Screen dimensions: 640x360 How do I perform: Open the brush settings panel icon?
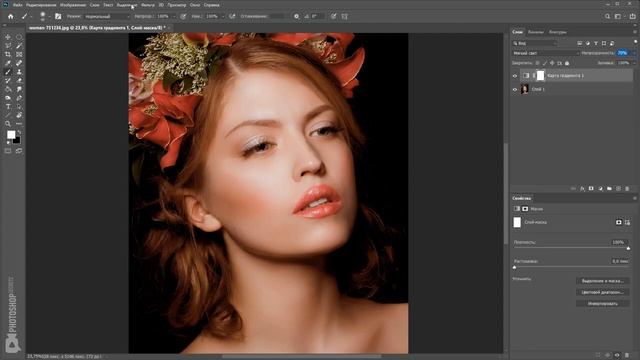[58, 16]
